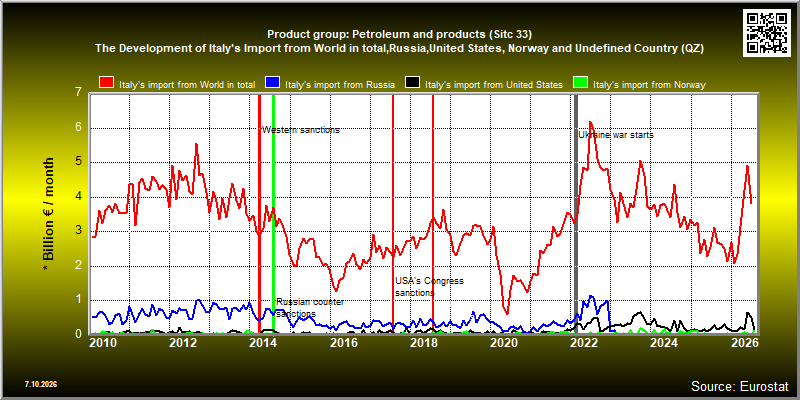800x400 pixels.
Task: Click the y-axis value 4
Action: pyautogui.click(x=78, y=197)
